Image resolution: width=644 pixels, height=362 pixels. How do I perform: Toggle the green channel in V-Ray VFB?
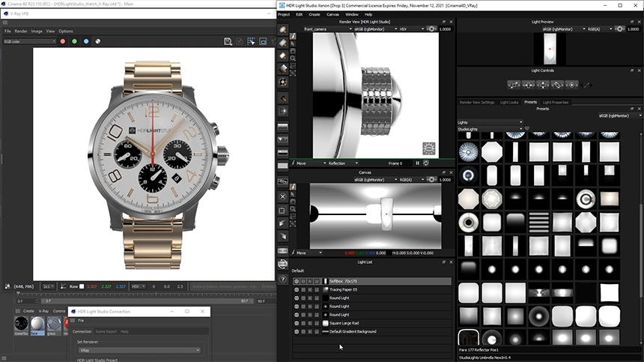[x=74, y=41]
